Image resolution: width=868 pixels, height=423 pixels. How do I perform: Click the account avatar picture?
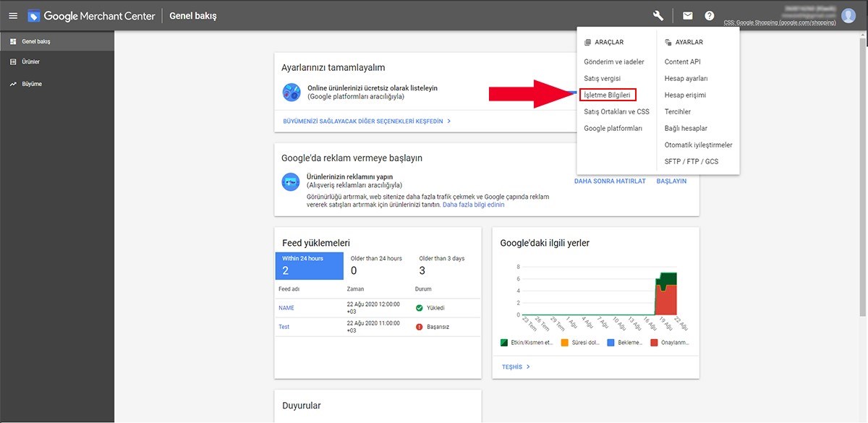848,15
